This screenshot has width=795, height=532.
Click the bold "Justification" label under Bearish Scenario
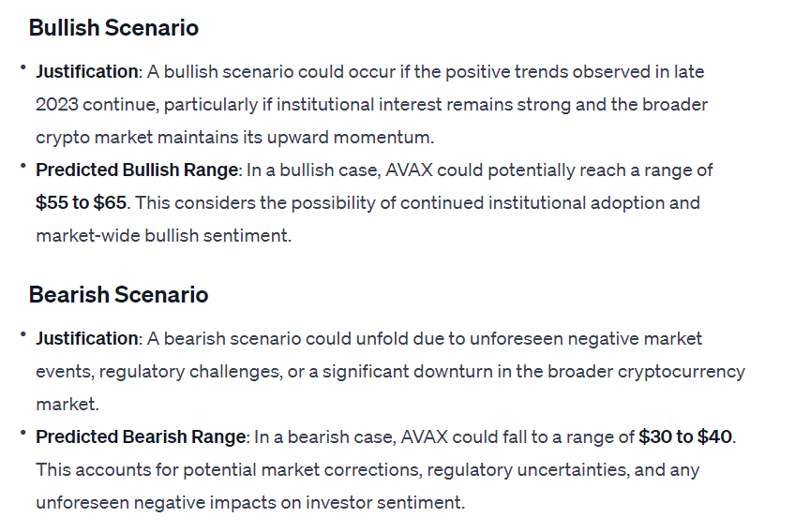(86, 338)
